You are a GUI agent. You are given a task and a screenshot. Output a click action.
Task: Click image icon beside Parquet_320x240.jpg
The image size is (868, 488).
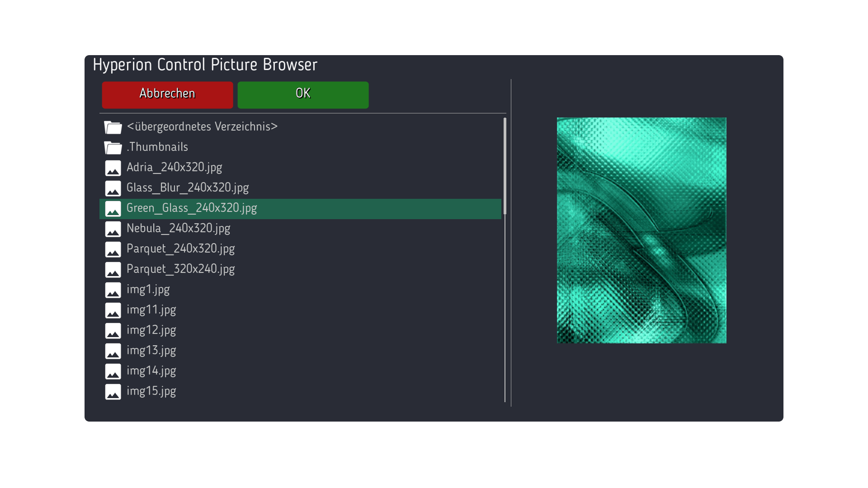pos(113,270)
